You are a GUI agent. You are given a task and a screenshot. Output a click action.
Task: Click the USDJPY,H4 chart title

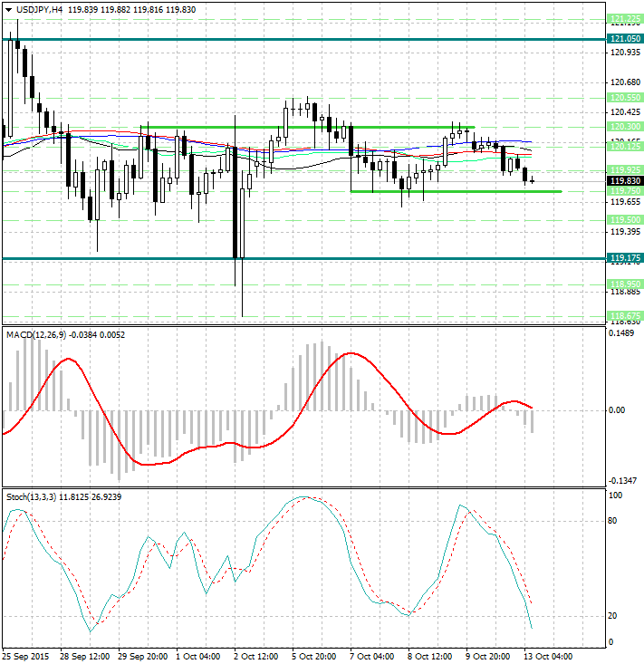[x=39, y=9]
